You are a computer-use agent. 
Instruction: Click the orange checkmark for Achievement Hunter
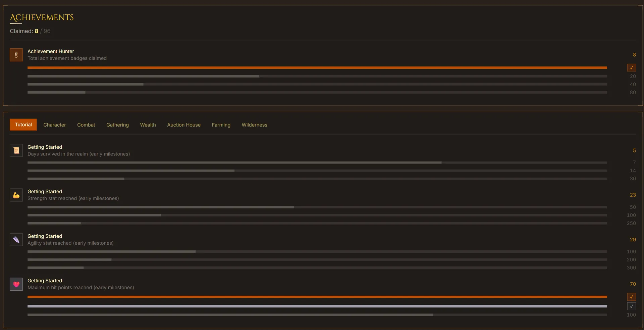pos(632,67)
